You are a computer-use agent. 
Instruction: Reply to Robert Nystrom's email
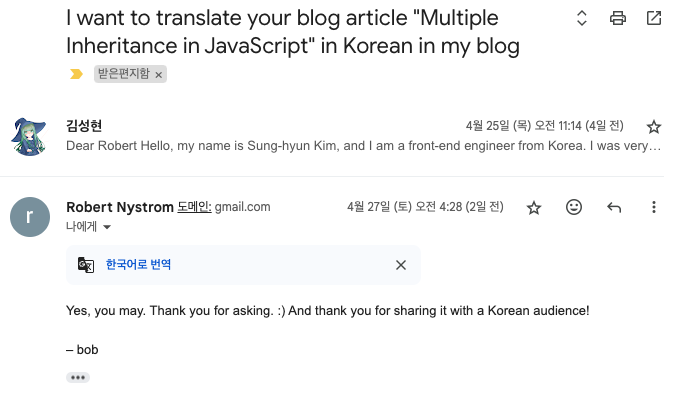614,207
